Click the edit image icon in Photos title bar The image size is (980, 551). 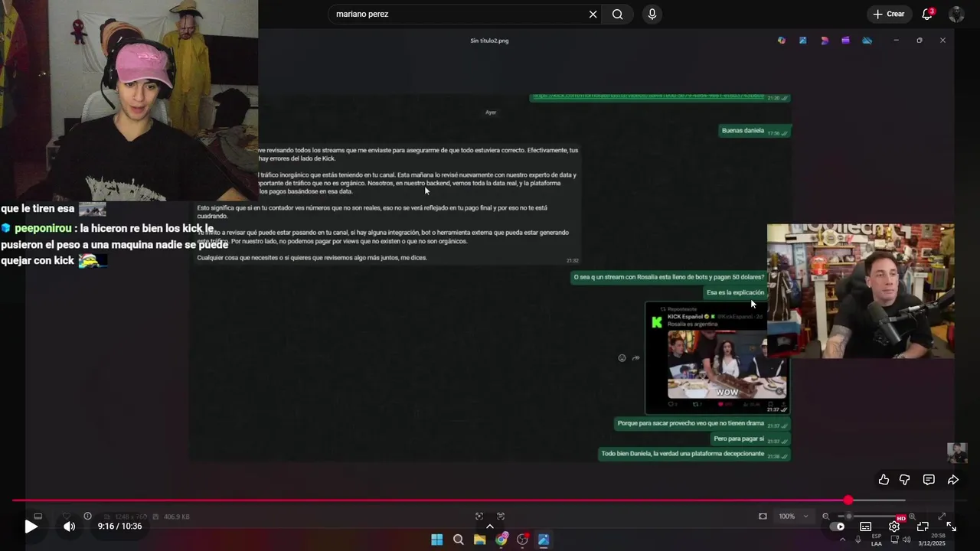point(802,41)
